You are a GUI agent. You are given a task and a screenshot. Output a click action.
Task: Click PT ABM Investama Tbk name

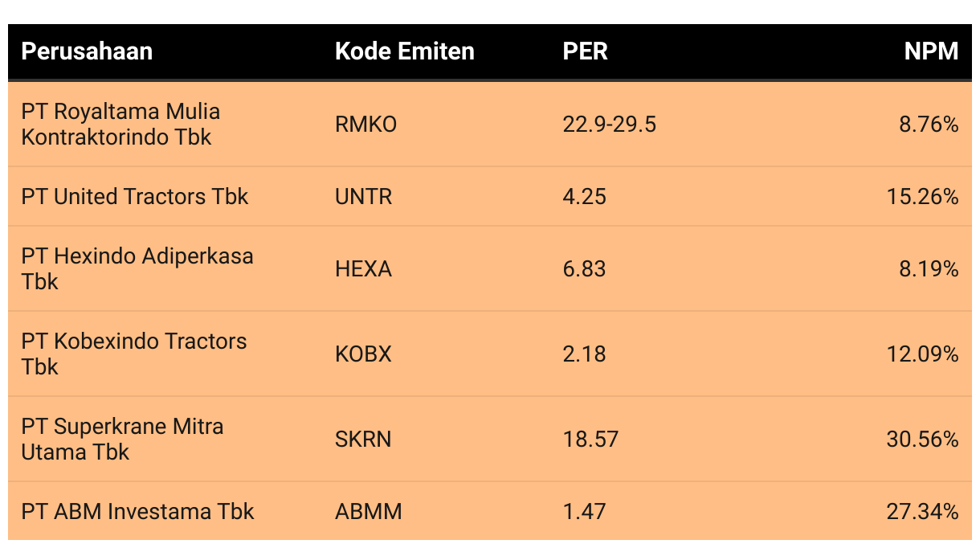point(137,512)
